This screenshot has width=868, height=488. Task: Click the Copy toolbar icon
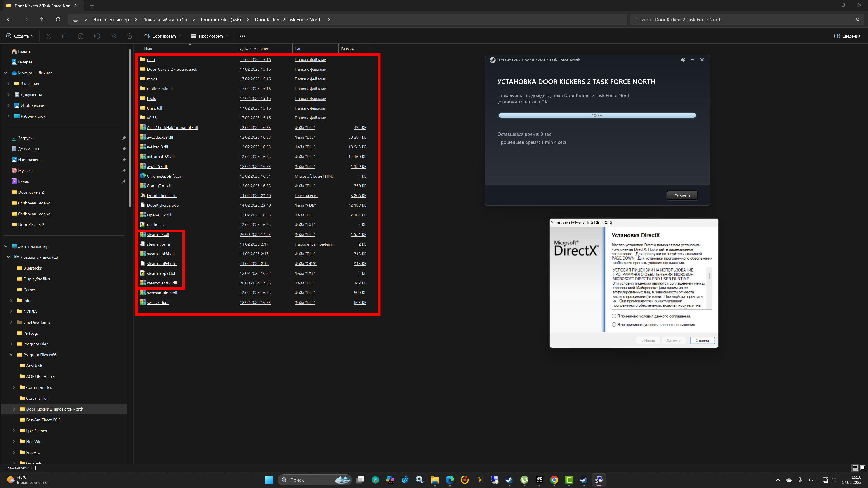click(64, 36)
